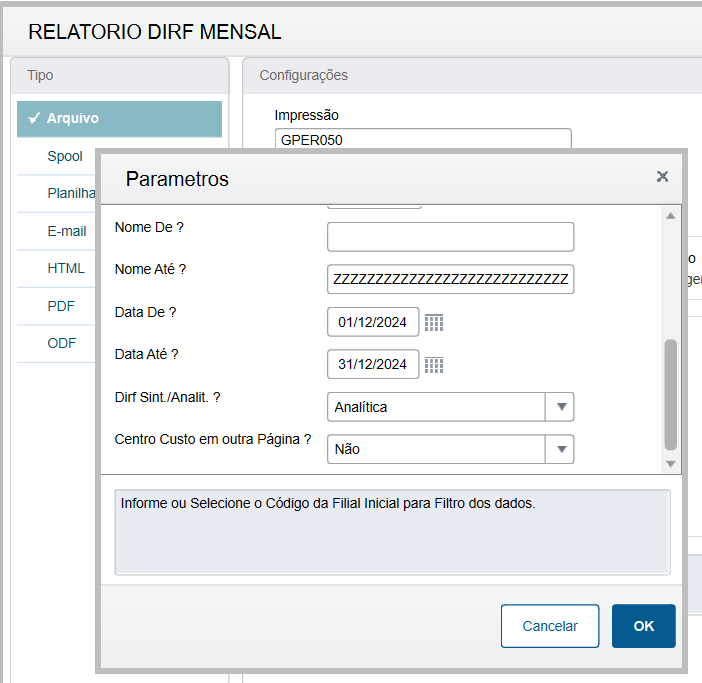This screenshot has height=683, width=702.
Task: Expand the Dirf Sint./Analit. dropdown arrow
Action: click(x=561, y=407)
